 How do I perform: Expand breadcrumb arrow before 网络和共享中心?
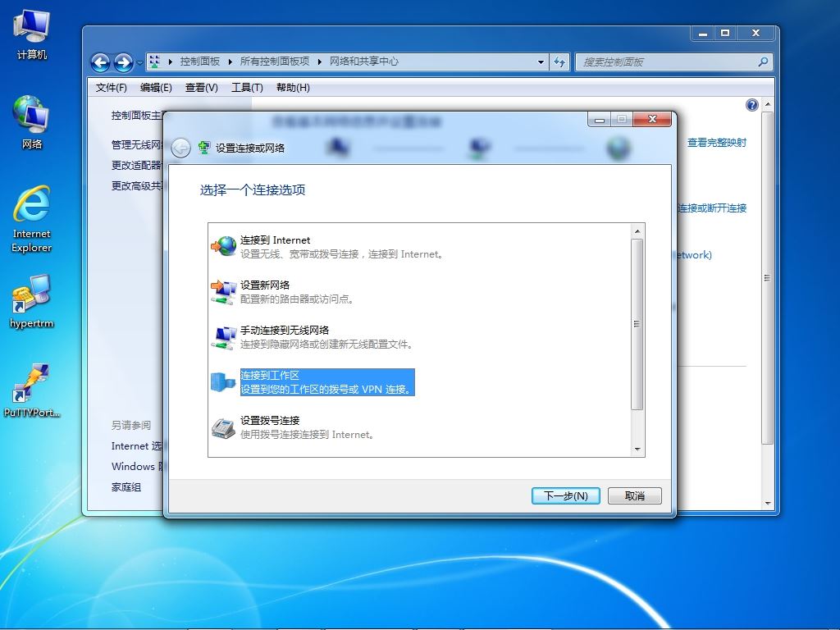(x=320, y=62)
